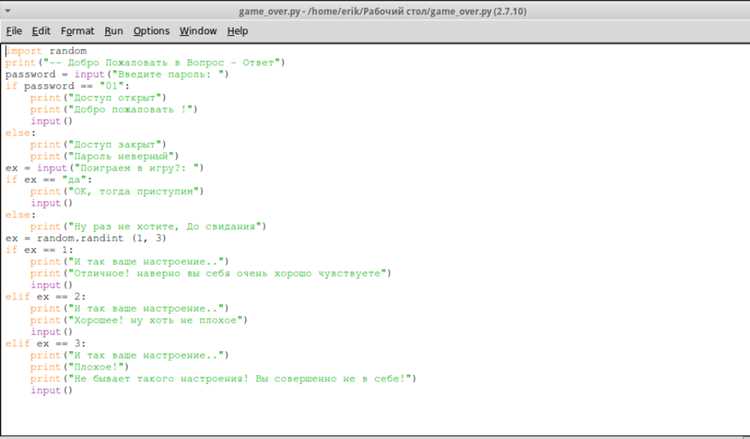
Task: Click the print "Пароль неверный" line
Action: (x=104, y=156)
